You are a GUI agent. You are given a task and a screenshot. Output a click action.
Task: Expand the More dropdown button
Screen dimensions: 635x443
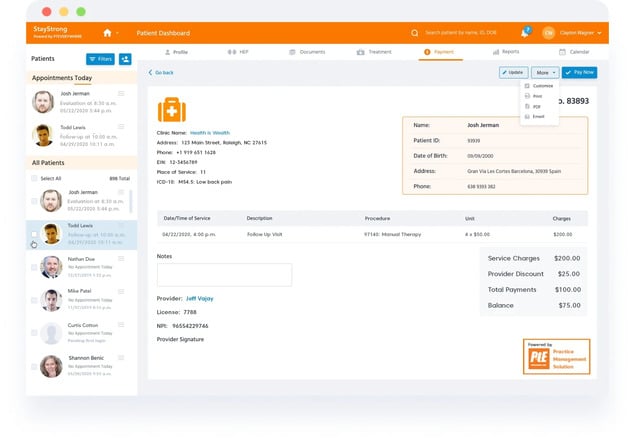pyautogui.click(x=545, y=72)
